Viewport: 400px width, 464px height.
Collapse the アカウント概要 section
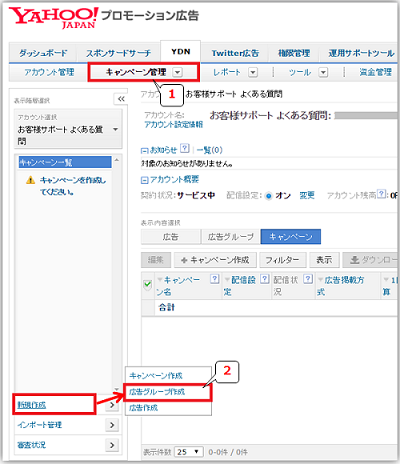[144, 180]
